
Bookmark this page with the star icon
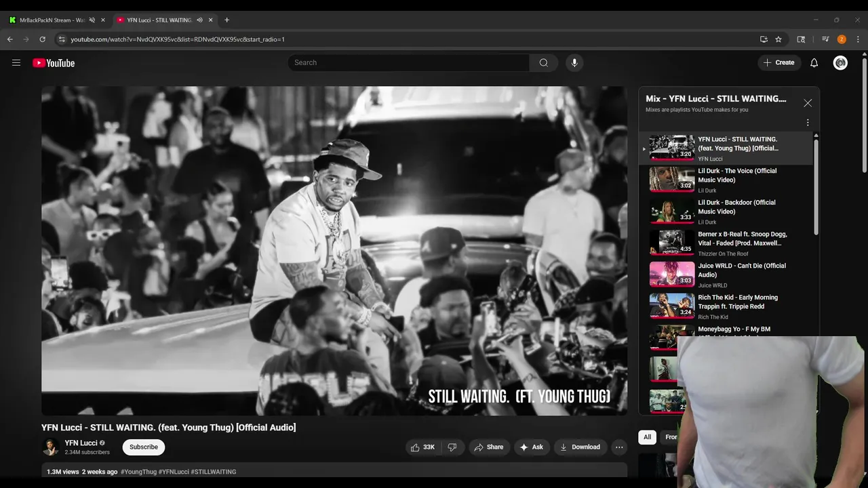[x=778, y=39]
